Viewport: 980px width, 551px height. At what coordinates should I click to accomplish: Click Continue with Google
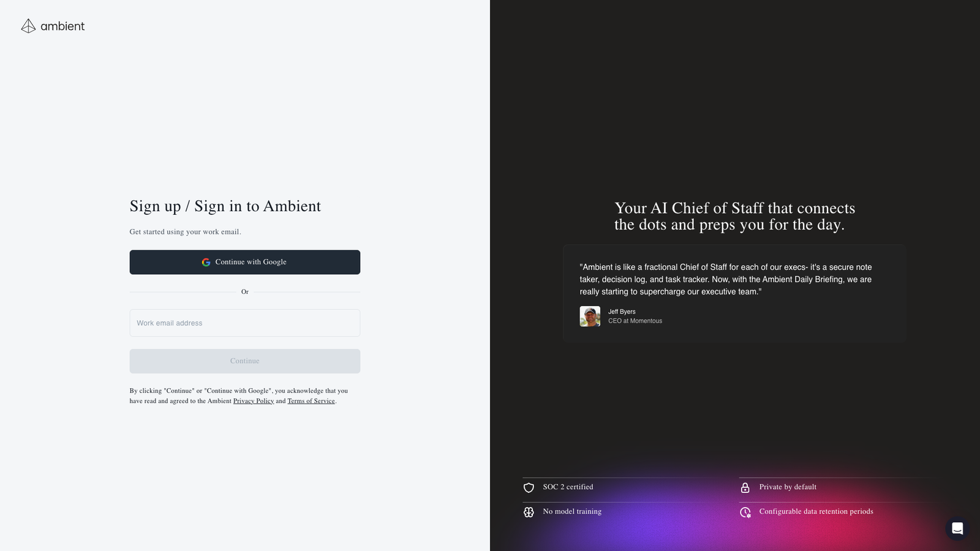pos(244,261)
